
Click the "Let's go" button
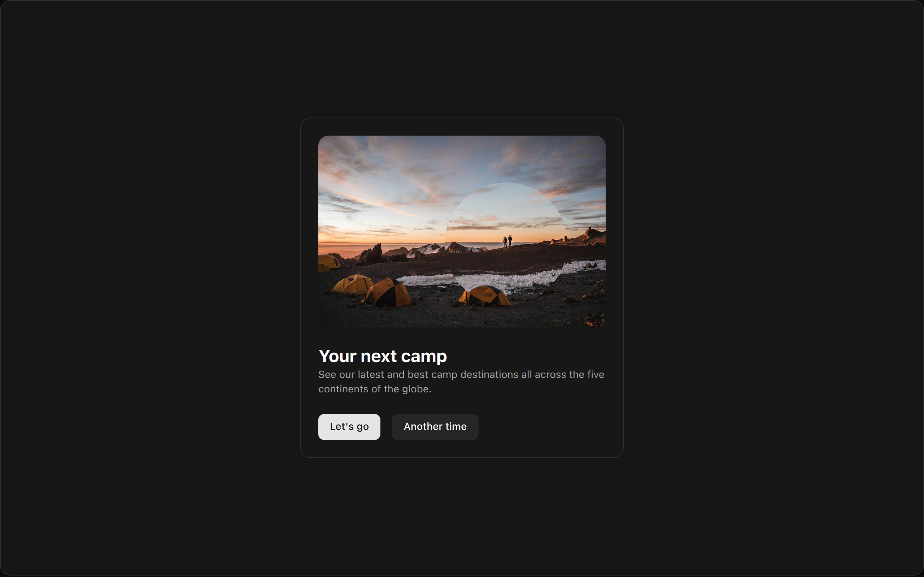[349, 427]
